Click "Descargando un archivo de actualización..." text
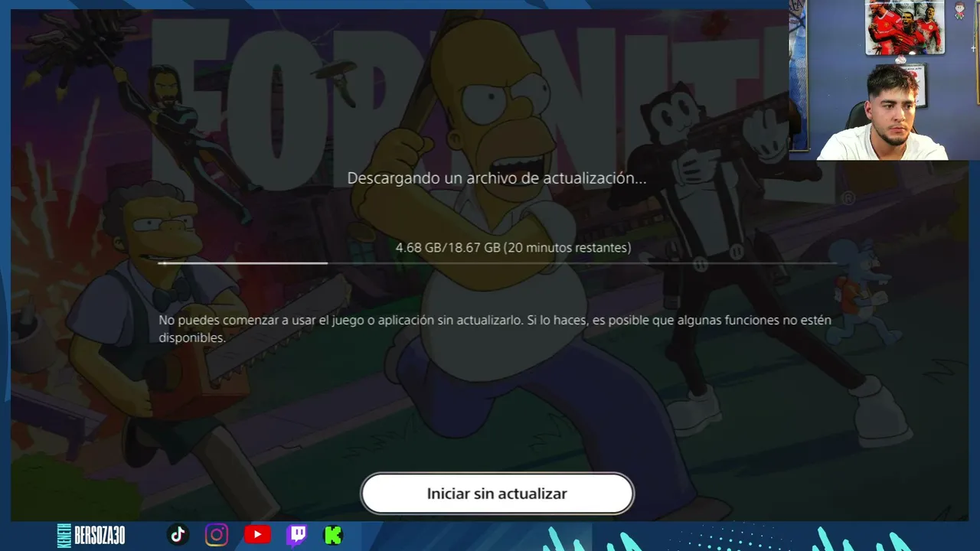 (497, 178)
